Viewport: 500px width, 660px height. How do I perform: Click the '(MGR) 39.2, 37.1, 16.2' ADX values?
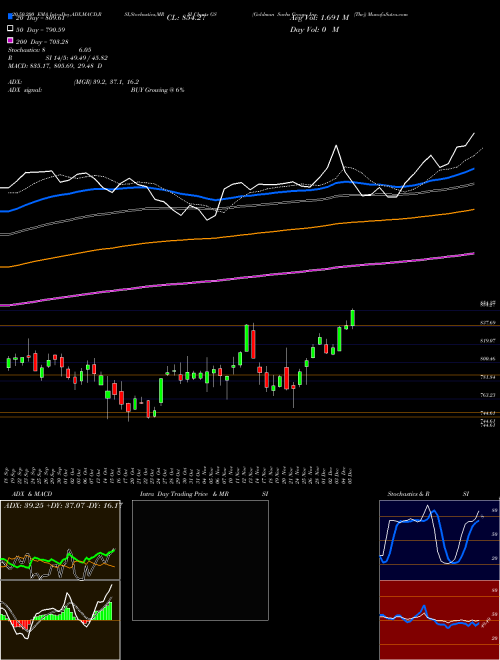point(106,82)
